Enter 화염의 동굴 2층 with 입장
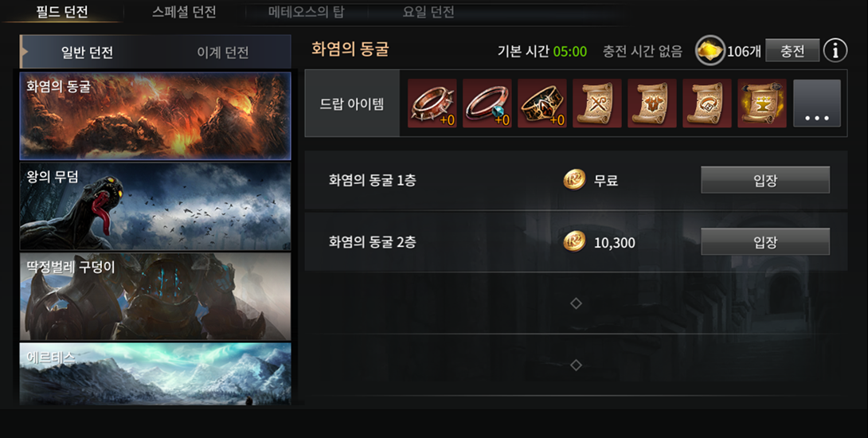The image size is (868, 438). coord(765,242)
